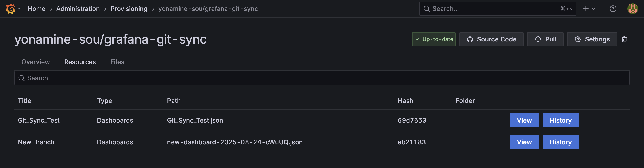This screenshot has width=644, height=168.
Task: Pull changes from the repository
Action: coord(545,39)
